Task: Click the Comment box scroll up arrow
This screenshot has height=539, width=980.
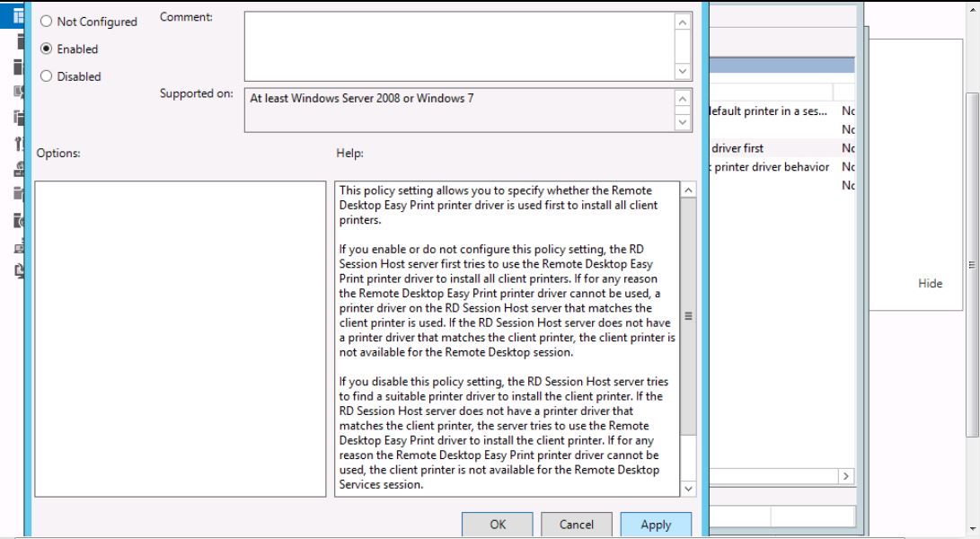Action: point(683,22)
